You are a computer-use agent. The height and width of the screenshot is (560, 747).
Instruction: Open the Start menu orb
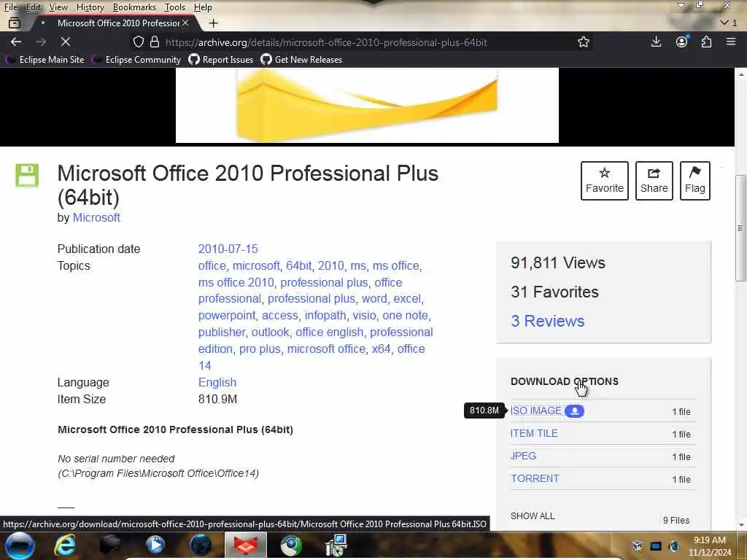point(20,545)
